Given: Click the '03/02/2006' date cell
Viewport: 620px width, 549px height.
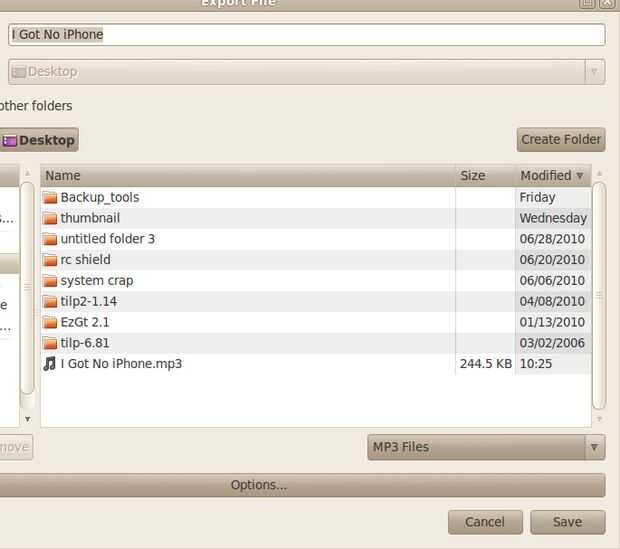Looking at the screenshot, I should (552, 343).
